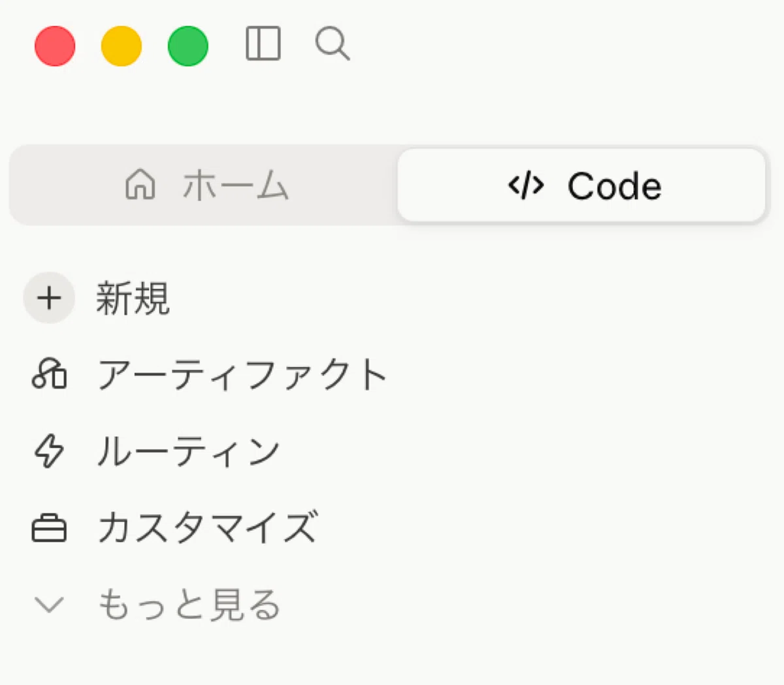784x685 pixels.
Task: Toggle the sidebar panel icon
Action: pos(263,44)
